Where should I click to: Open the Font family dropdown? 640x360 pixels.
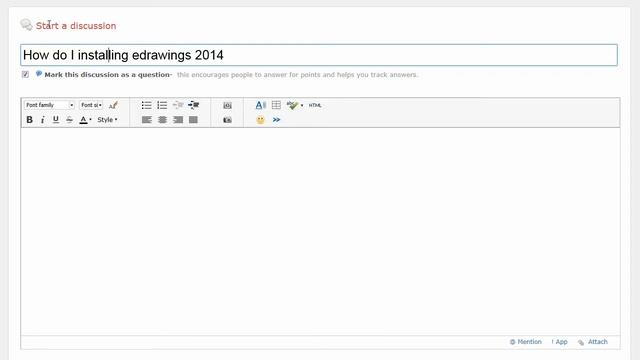coord(49,105)
